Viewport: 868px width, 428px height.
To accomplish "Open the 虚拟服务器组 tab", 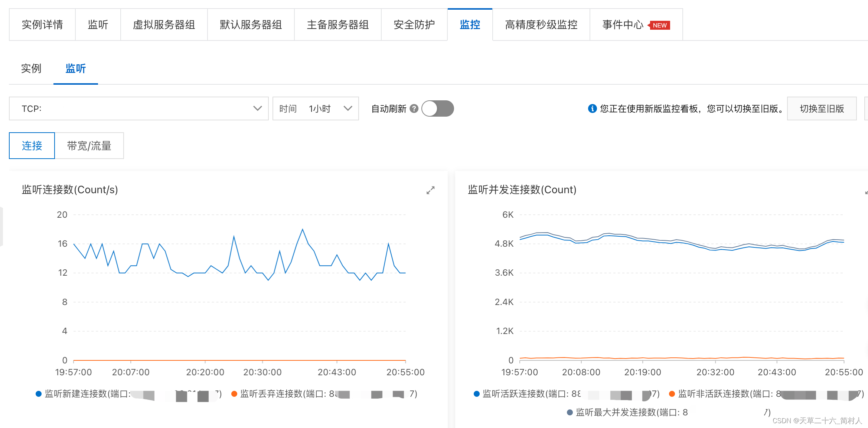I will (164, 25).
